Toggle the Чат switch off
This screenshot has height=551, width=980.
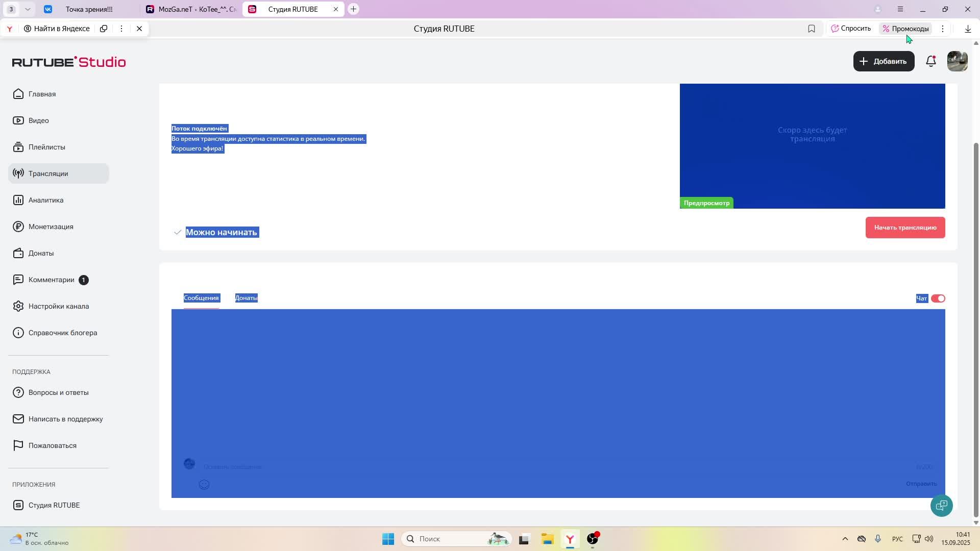point(938,298)
